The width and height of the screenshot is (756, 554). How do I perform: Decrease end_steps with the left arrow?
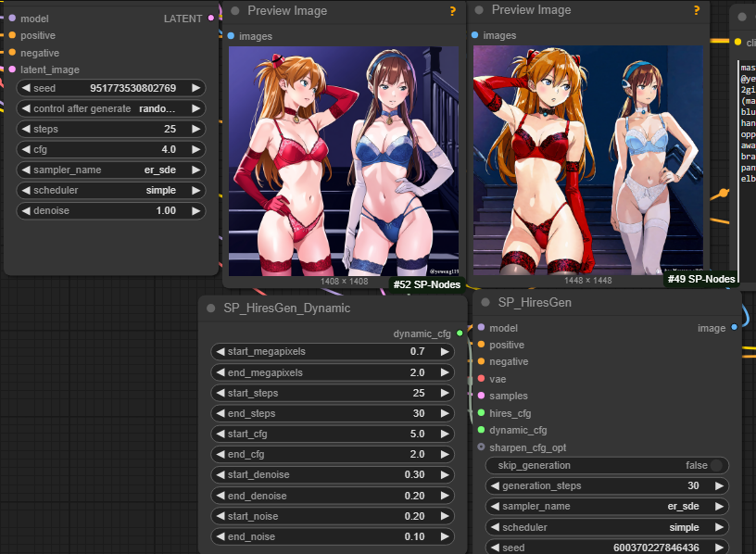click(220, 413)
